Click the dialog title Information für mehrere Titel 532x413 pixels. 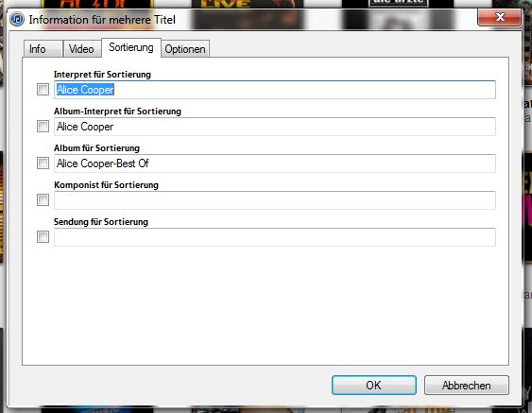click(x=102, y=20)
